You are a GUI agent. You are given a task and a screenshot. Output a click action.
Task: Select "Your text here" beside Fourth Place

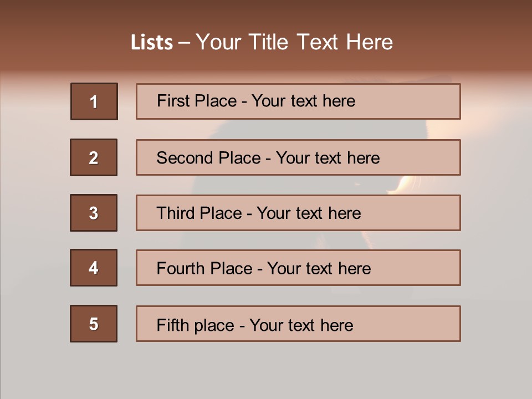(319, 269)
